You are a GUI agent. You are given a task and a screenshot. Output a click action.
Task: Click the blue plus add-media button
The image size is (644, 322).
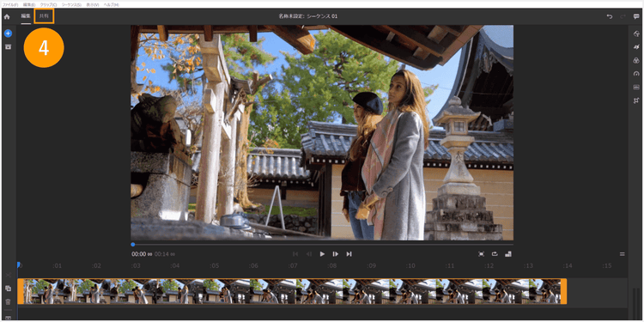[x=9, y=33]
